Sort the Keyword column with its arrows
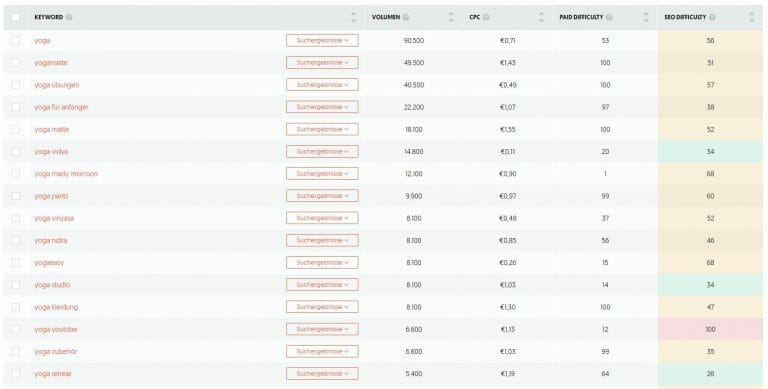Viewport: 768px width, 389px height. 354,17
